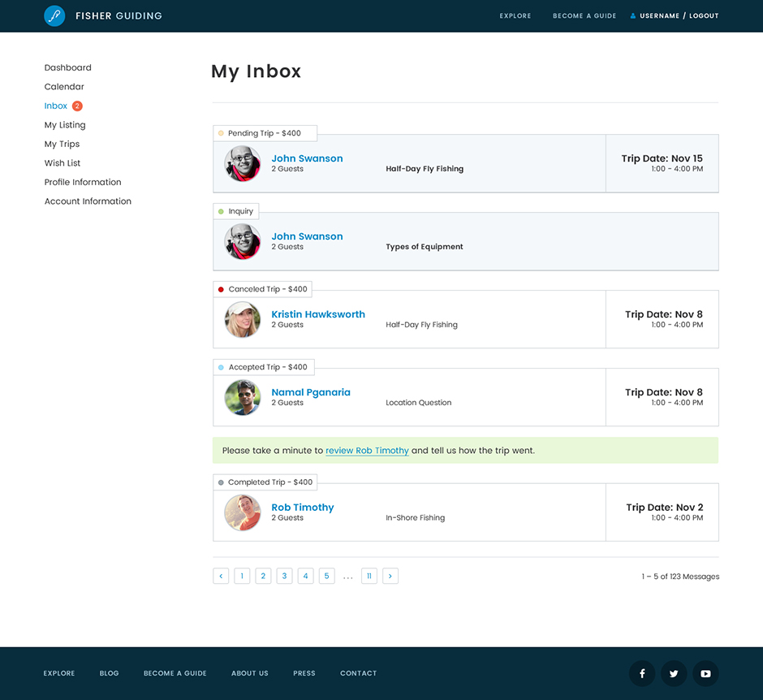
Task: Open the Twitter icon in footer
Action: 674,673
